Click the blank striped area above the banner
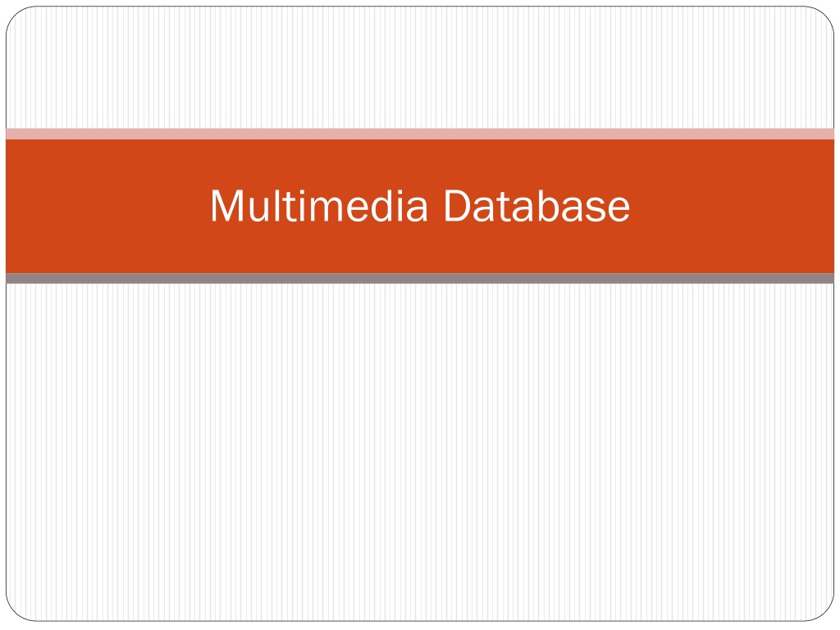This screenshot has height=630, width=840. tap(420, 67)
